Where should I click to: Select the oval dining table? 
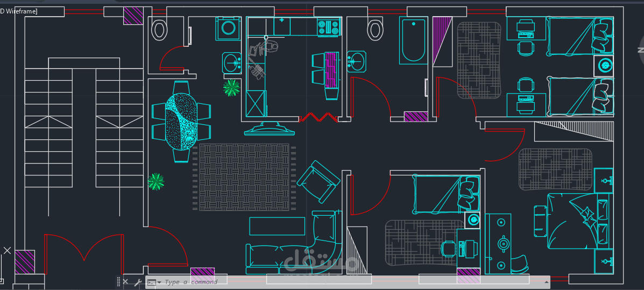pos(181,122)
